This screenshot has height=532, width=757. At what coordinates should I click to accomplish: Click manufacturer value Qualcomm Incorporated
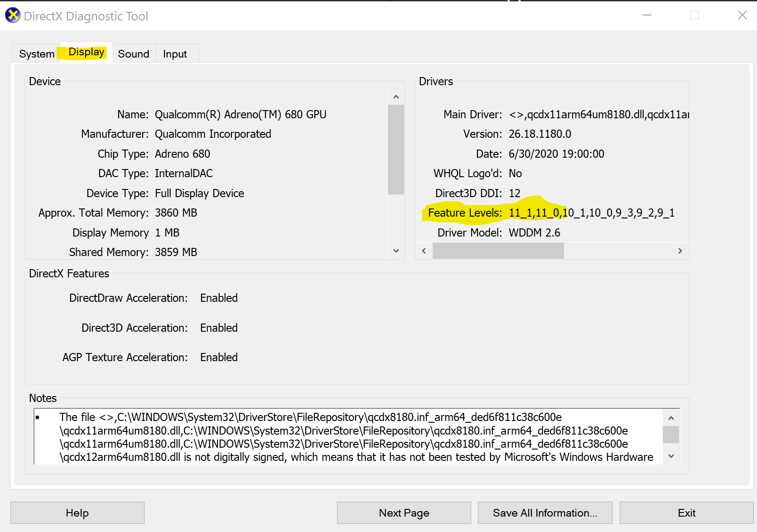(213, 134)
